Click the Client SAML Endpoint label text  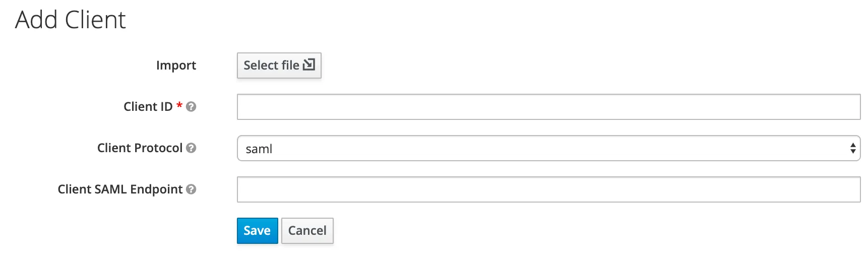(120, 189)
